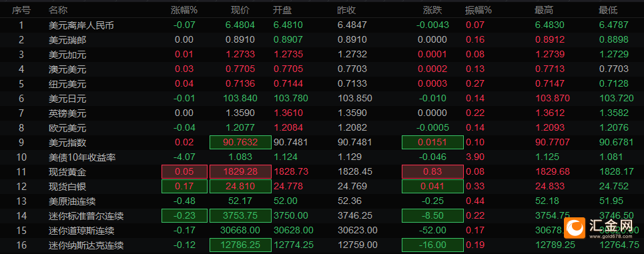
Task: Click highlighted gold percent 0.05
Action: [x=184, y=172]
